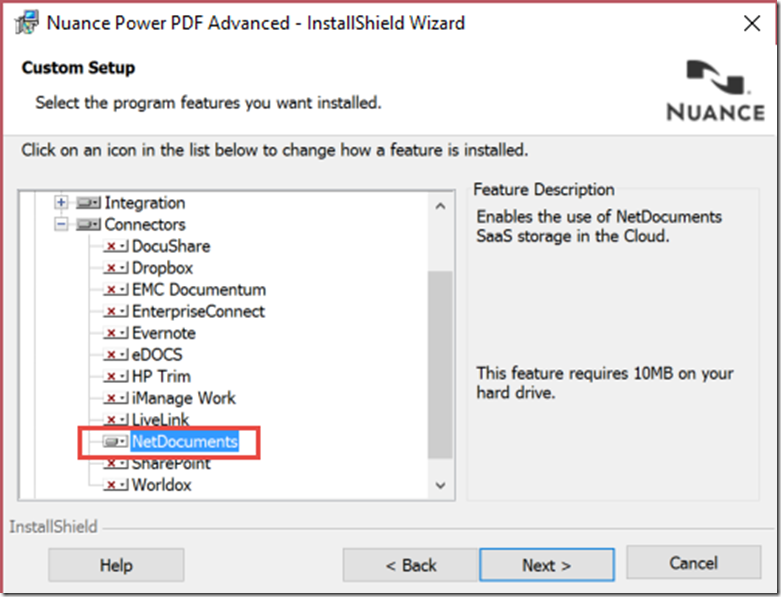The height and width of the screenshot is (597, 781).
Task: Select LiveLink connector entry
Action: tap(160, 419)
